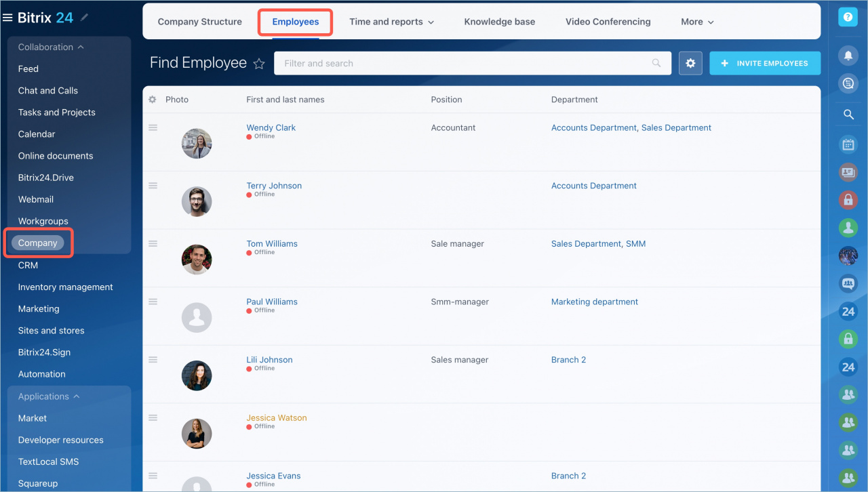This screenshot has height=492, width=868.
Task: Edit portal name with pencil icon
Action: [x=85, y=18]
